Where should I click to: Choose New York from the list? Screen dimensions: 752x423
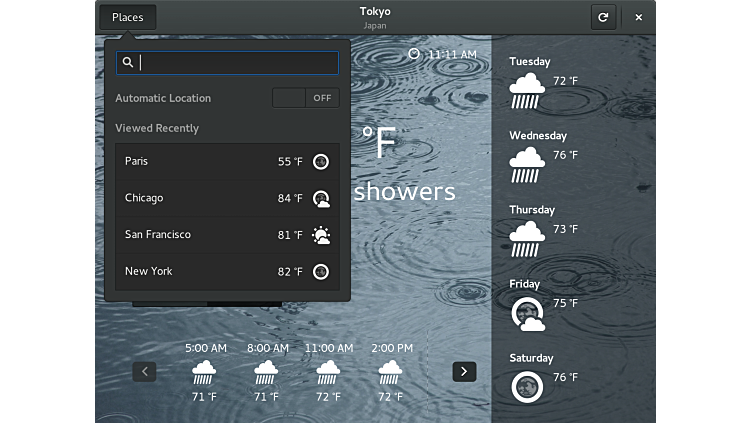coord(227,271)
